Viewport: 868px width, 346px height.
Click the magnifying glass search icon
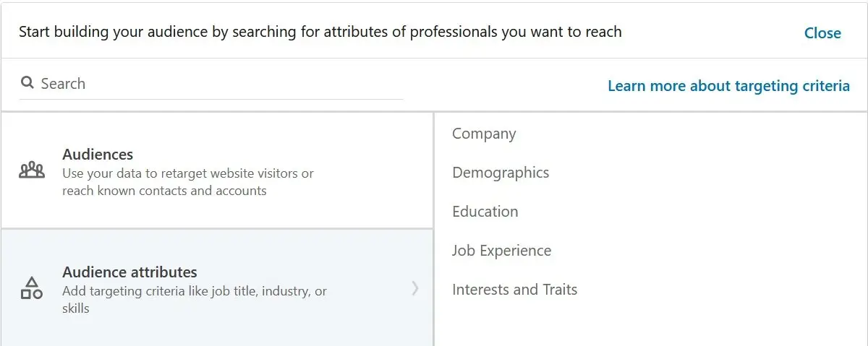pos(27,83)
